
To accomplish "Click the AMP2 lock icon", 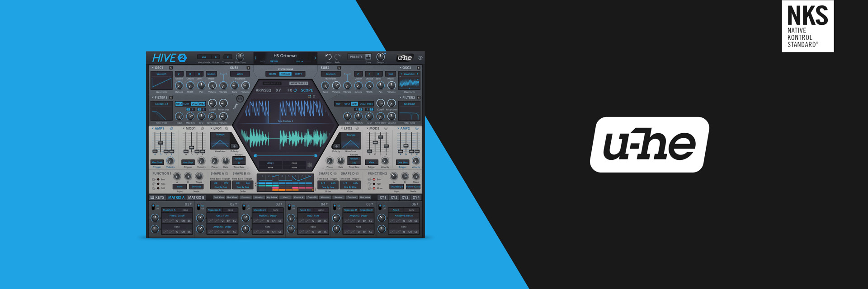I will coord(417,128).
